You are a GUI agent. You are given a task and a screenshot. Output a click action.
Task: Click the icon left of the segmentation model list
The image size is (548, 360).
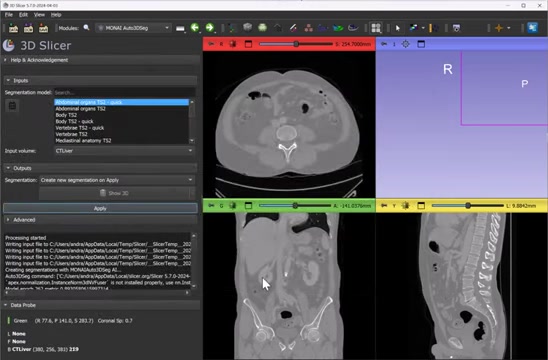pyautogui.click(x=12, y=106)
